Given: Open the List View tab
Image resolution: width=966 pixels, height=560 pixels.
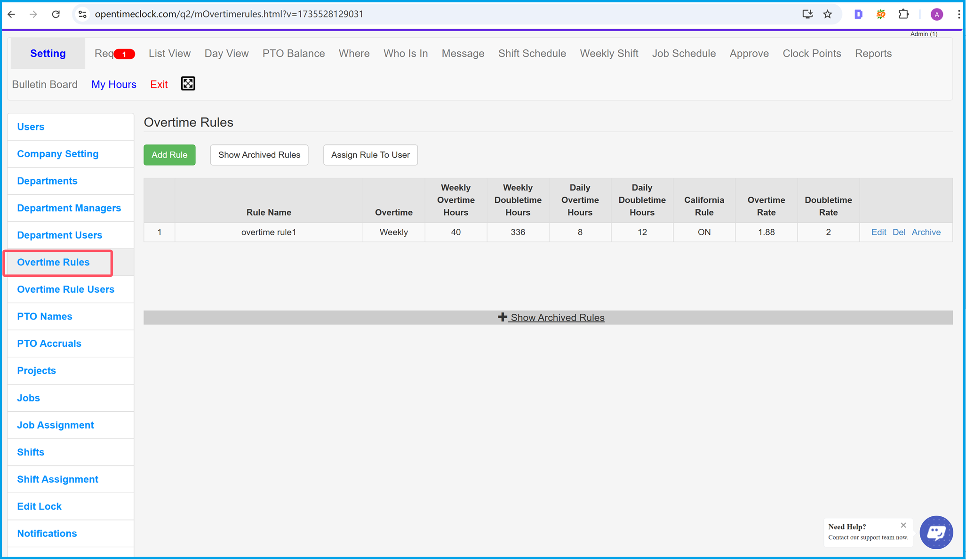Looking at the screenshot, I should click(169, 53).
